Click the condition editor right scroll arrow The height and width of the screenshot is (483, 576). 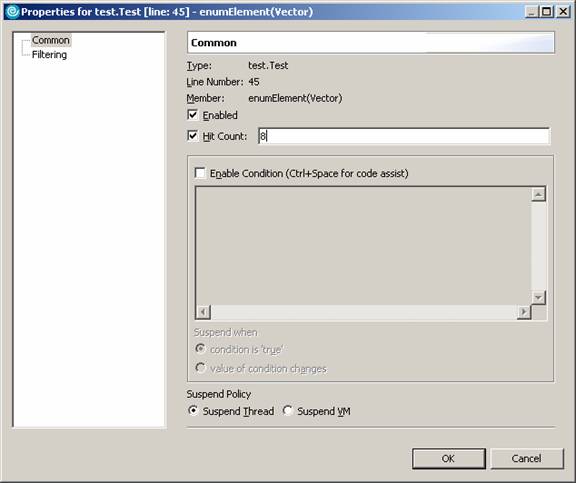pos(524,312)
